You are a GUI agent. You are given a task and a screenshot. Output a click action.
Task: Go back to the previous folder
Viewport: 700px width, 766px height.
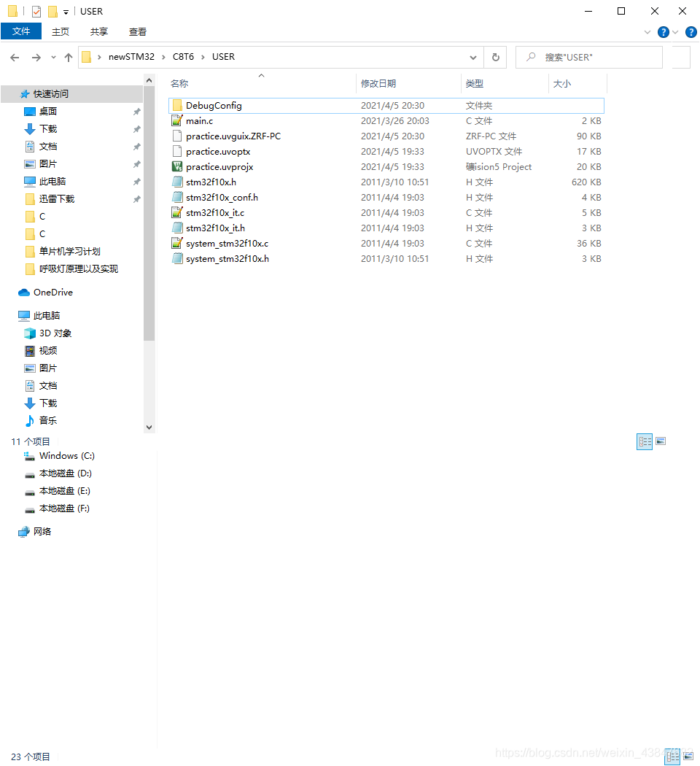pos(15,58)
